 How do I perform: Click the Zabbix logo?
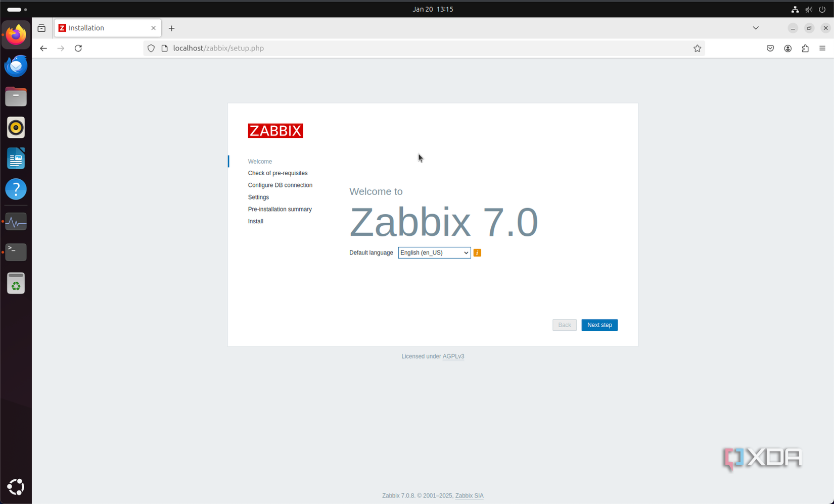tap(275, 130)
